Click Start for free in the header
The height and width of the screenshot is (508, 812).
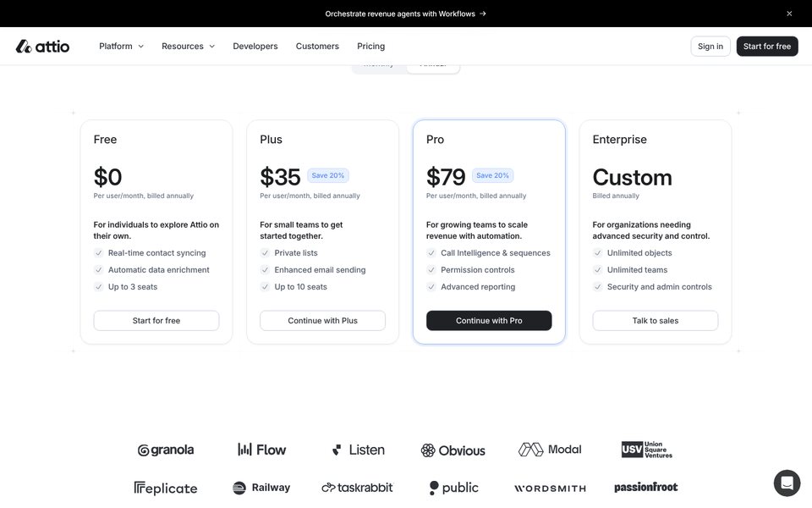coord(767,46)
